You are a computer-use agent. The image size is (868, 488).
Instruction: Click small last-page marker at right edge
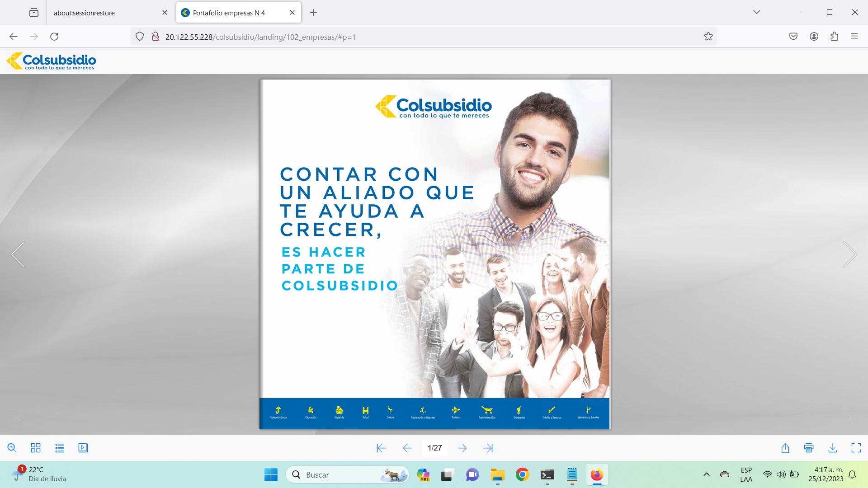(851, 418)
